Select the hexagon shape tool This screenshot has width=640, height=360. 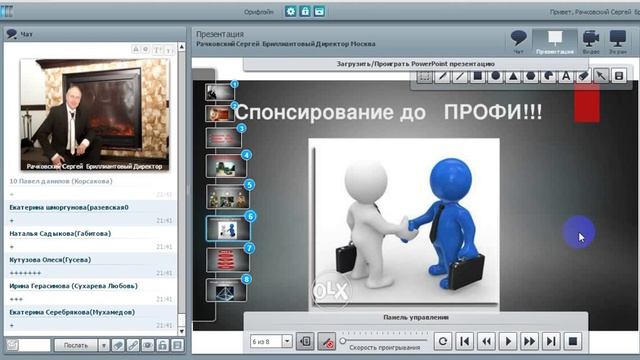coord(531,76)
